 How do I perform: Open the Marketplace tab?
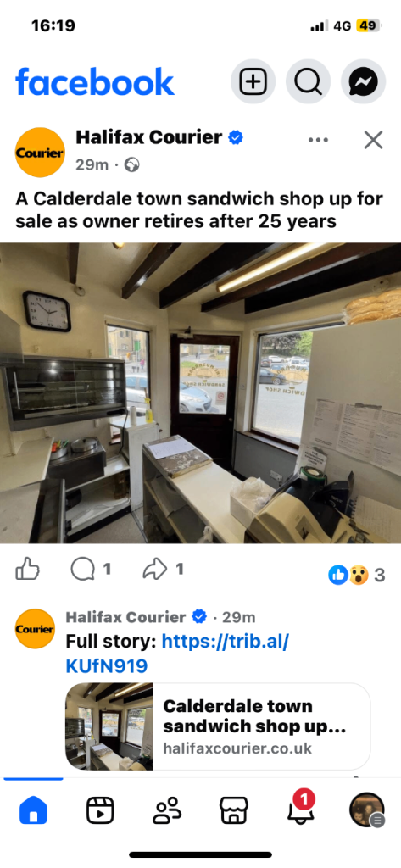[x=234, y=811]
